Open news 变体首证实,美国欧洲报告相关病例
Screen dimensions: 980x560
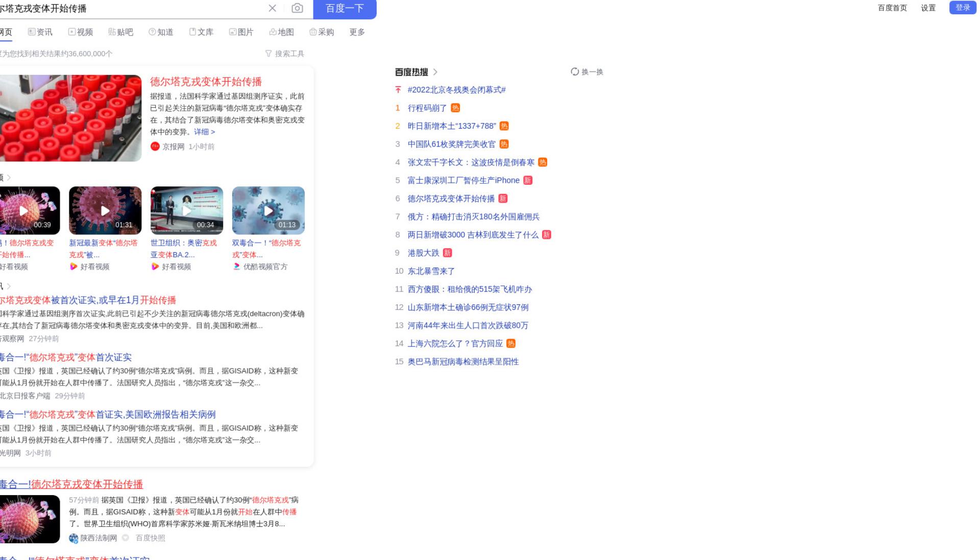tap(108, 415)
